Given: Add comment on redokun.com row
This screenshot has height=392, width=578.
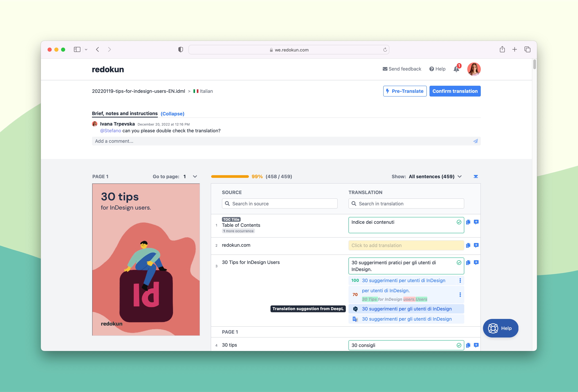Looking at the screenshot, I should coord(476,245).
